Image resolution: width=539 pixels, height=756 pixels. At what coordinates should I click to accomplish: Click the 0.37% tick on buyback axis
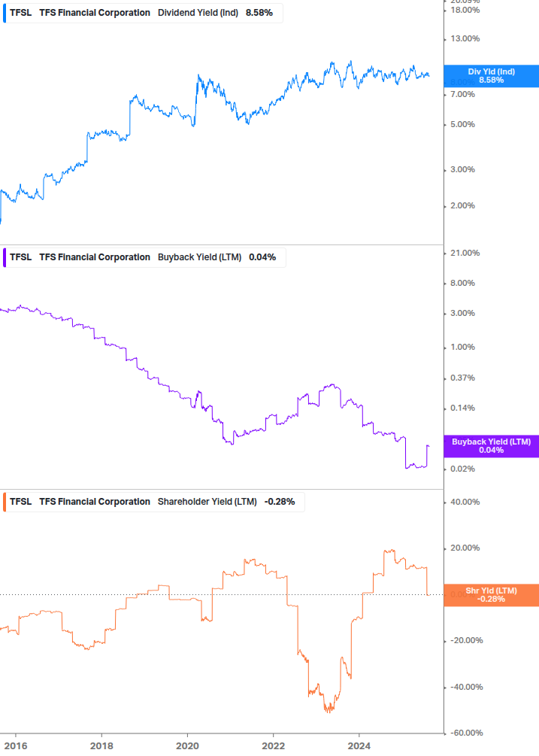pos(462,378)
